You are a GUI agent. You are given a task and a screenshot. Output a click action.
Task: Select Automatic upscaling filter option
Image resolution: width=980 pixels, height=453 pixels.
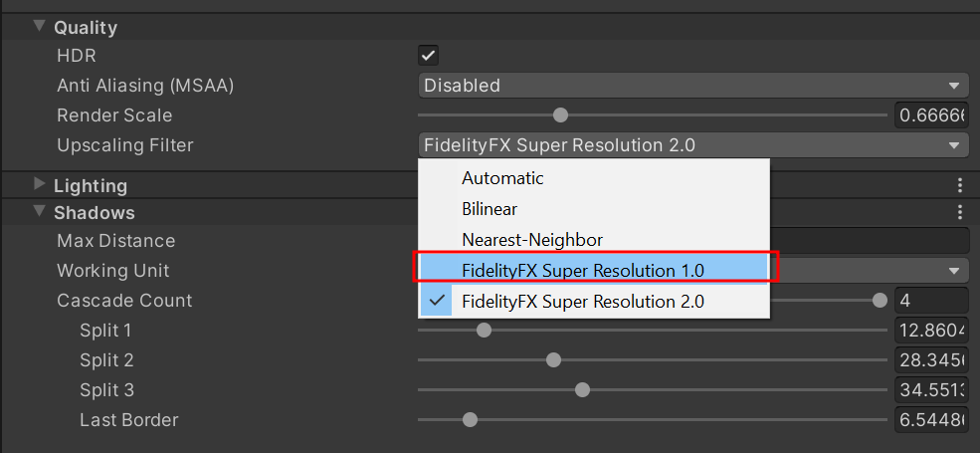(503, 178)
